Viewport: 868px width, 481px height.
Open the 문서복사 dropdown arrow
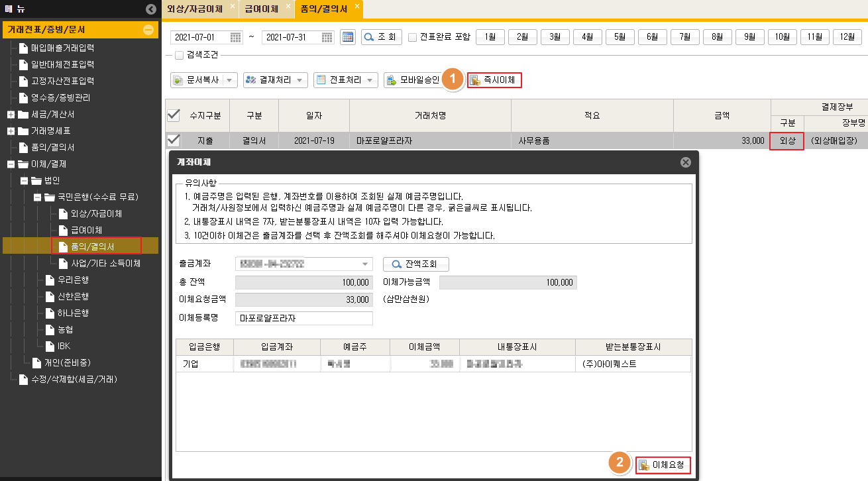point(230,80)
